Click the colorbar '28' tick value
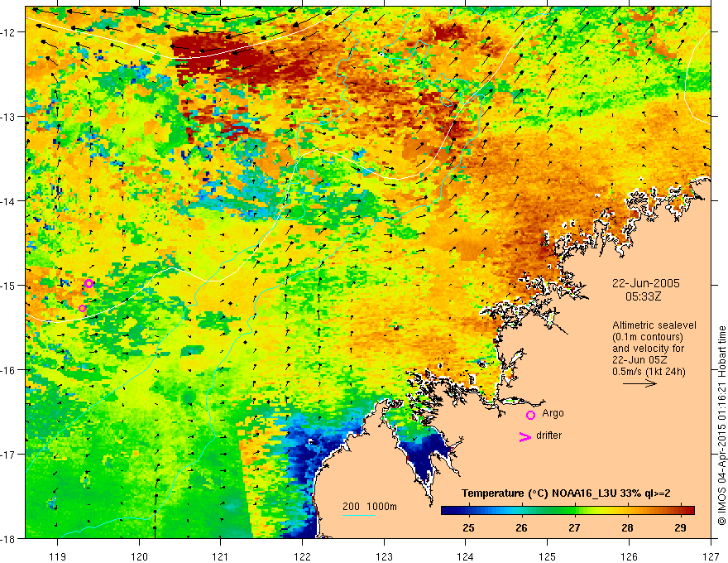 coord(627,527)
